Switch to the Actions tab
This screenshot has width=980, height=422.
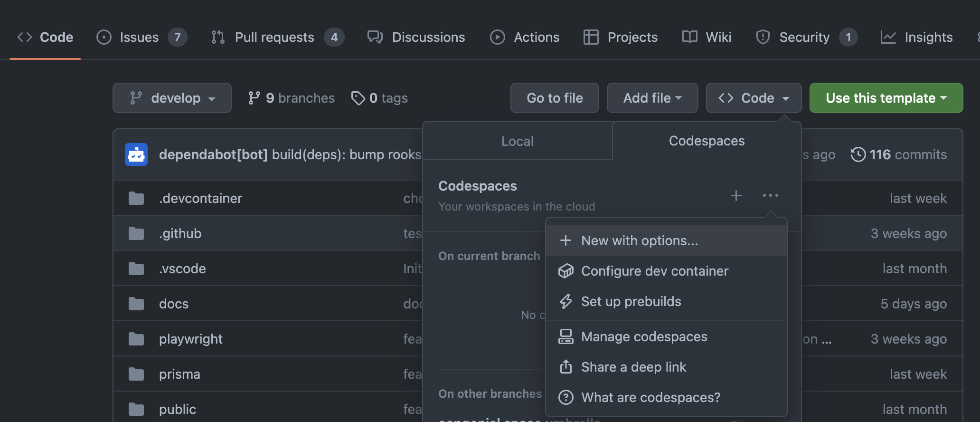coord(525,37)
